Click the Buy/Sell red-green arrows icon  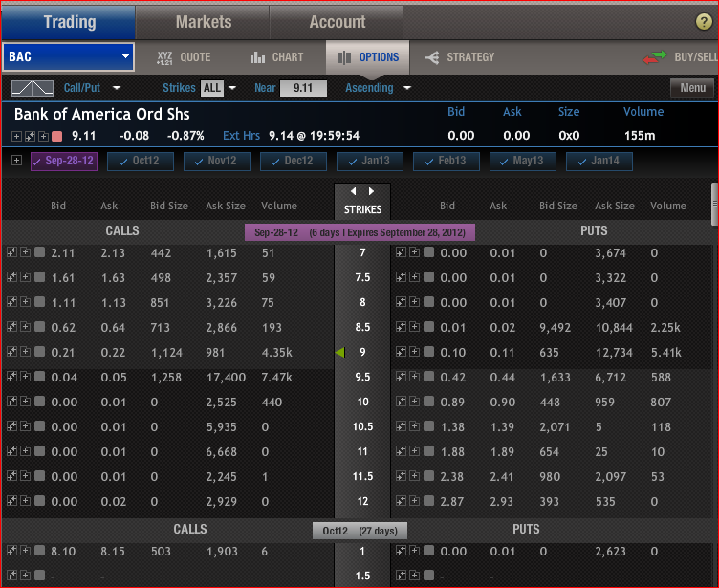(x=655, y=57)
